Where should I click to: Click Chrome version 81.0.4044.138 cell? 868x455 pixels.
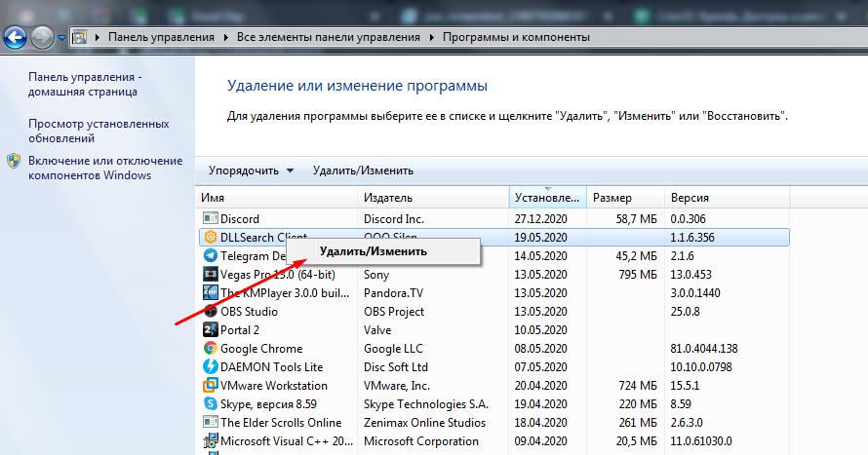pyautogui.click(x=704, y=349)
